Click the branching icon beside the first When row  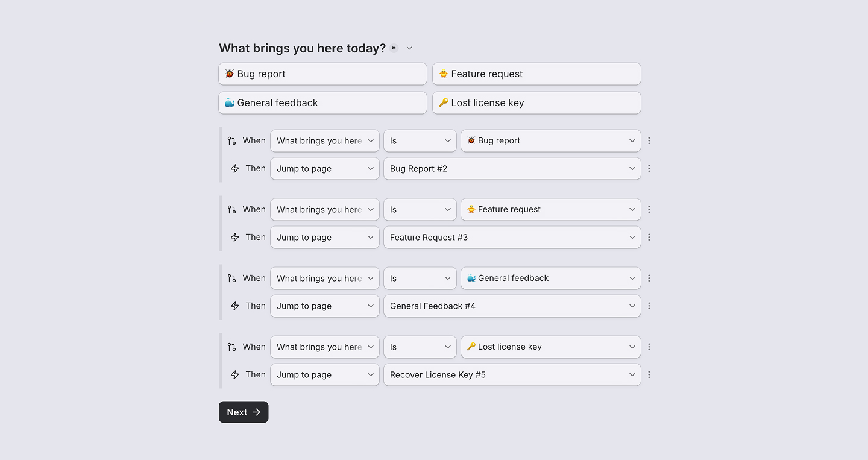point(231,140)
